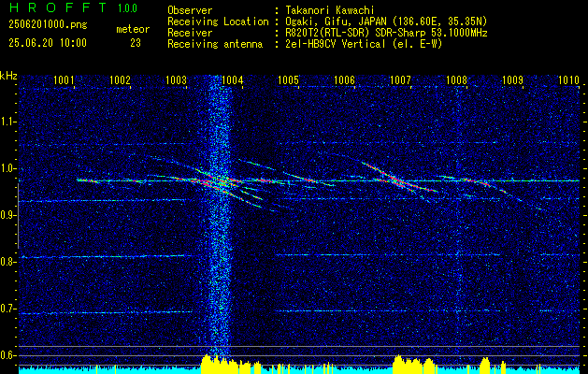This screenshot has height=374, width=588.
Task: Click the kHz axis unit label
Action: (8, 76)
